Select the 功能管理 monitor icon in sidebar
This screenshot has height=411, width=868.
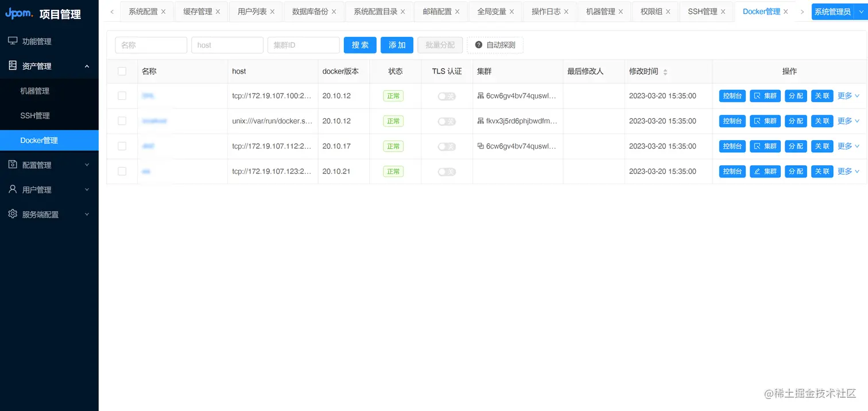[x=13, y=41]
